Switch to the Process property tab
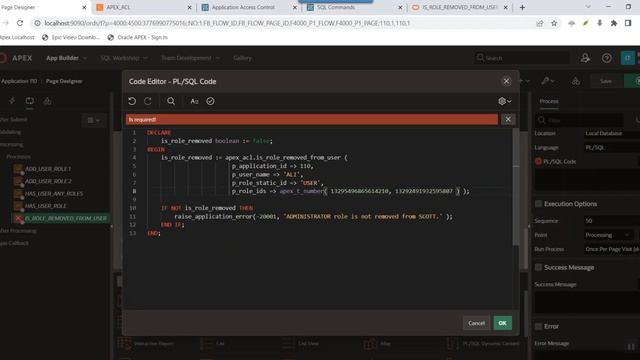The image size is (640, 360). [x=549, y=101]
